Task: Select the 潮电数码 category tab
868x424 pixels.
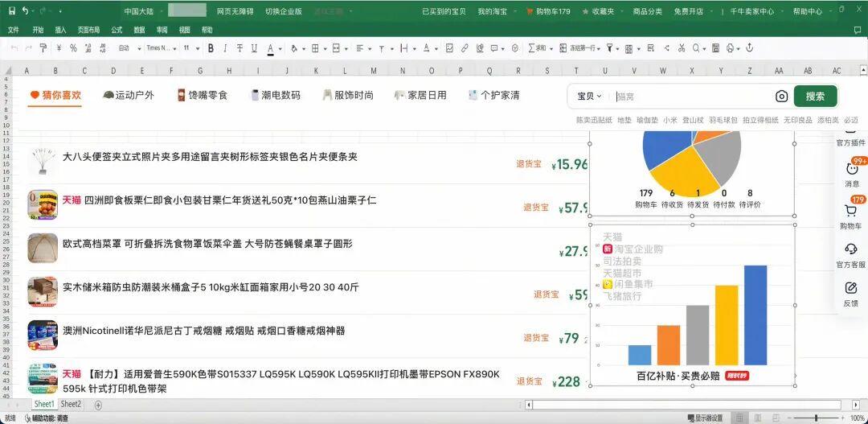Action: click(x=275, y=95)
